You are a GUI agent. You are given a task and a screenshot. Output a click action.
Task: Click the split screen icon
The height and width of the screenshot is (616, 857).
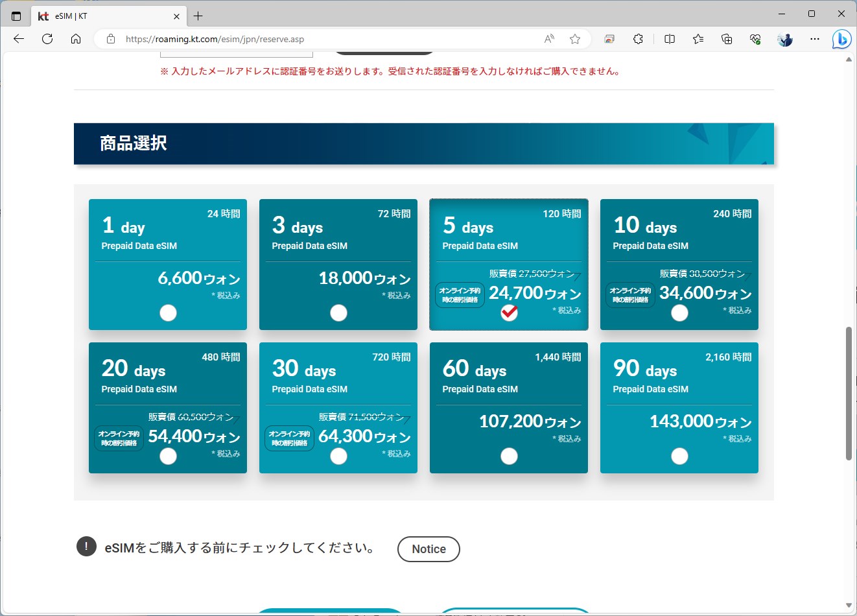[x=669, y=39]
